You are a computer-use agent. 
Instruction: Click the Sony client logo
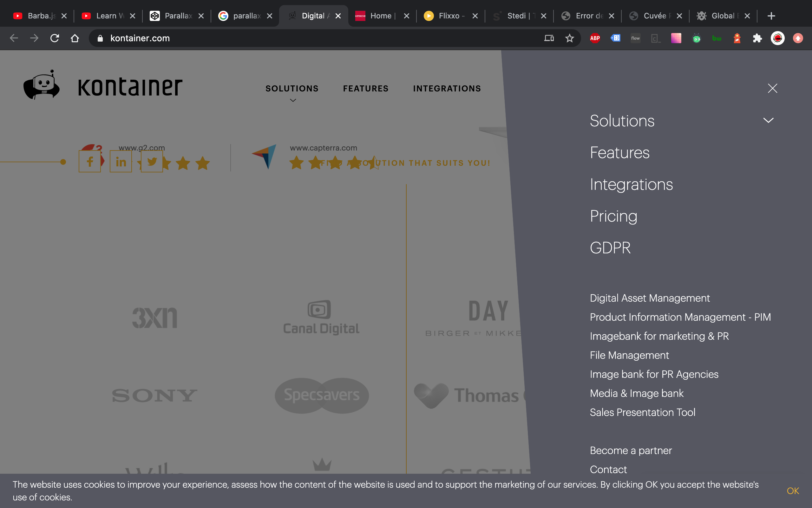click(155, 396)
